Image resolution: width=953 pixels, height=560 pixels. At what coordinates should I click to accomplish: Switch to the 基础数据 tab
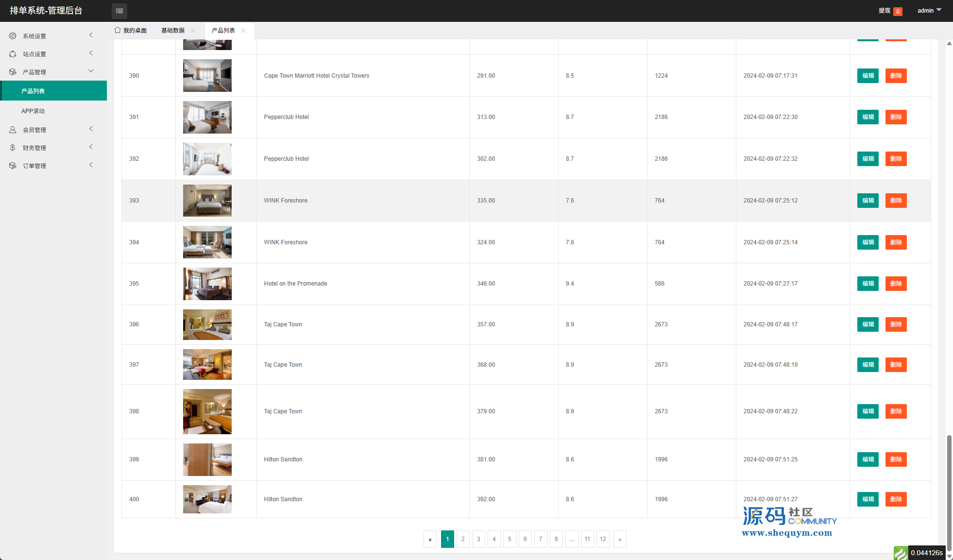click(173, 30)
